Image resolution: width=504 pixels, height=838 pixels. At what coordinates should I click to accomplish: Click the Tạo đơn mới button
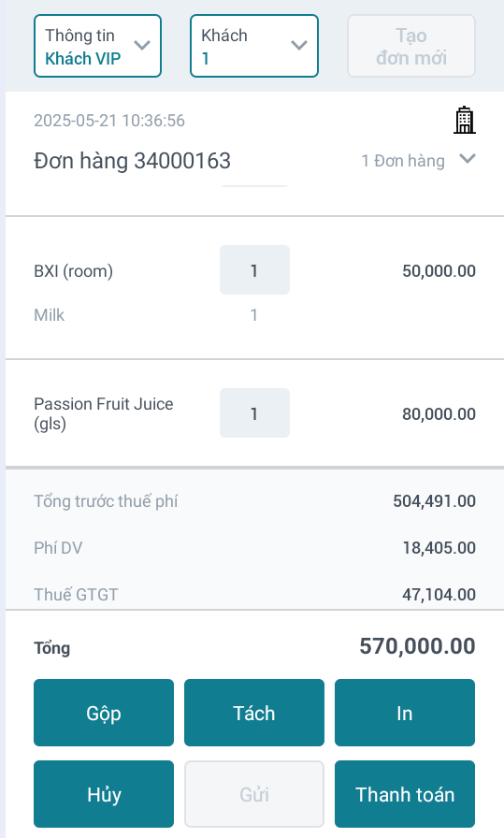pos(411,46)
